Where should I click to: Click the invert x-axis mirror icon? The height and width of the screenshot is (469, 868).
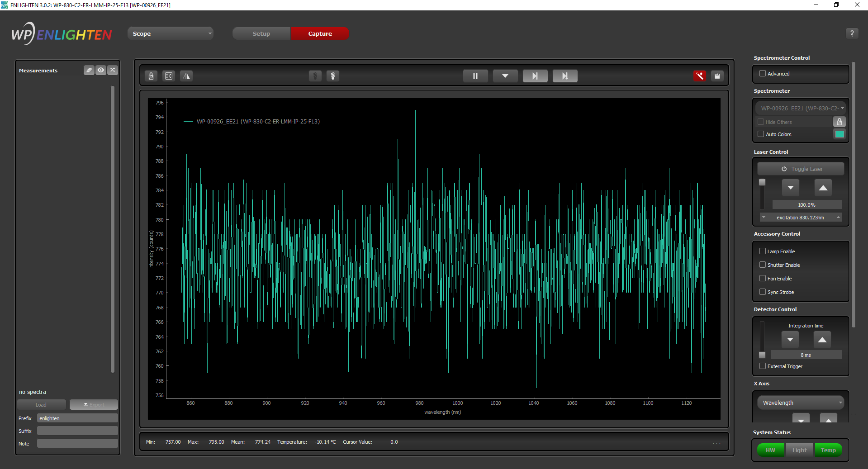pyautogui.click(x=186, y=76)
